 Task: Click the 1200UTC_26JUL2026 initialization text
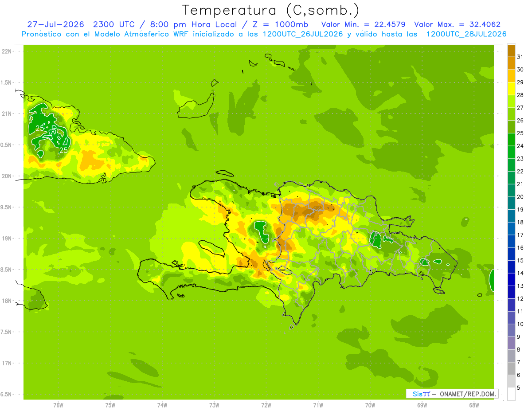(303, 34)
